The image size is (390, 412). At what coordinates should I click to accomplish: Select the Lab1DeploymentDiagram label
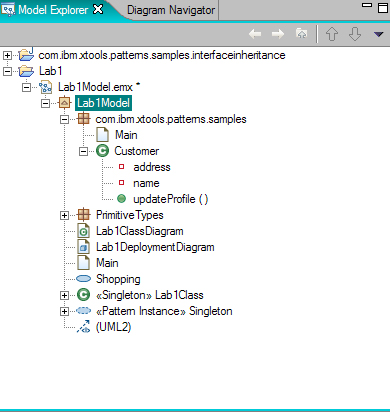[x=155, y=247]
